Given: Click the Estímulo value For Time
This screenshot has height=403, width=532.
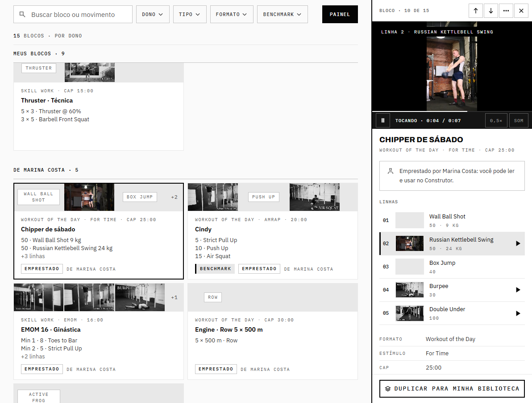Looking at the screenshot, I should pyautogui.click(x=437, y=353).
